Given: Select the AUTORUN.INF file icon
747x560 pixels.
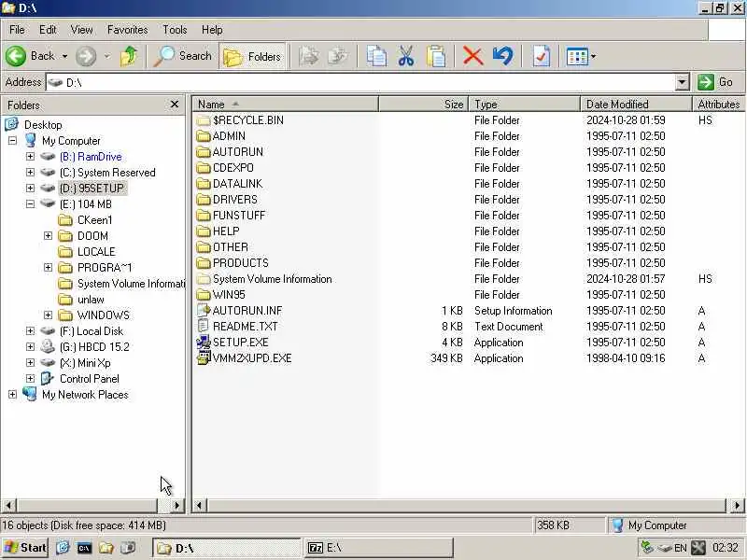Looking at the screenshot, I should tap(204, 311).
